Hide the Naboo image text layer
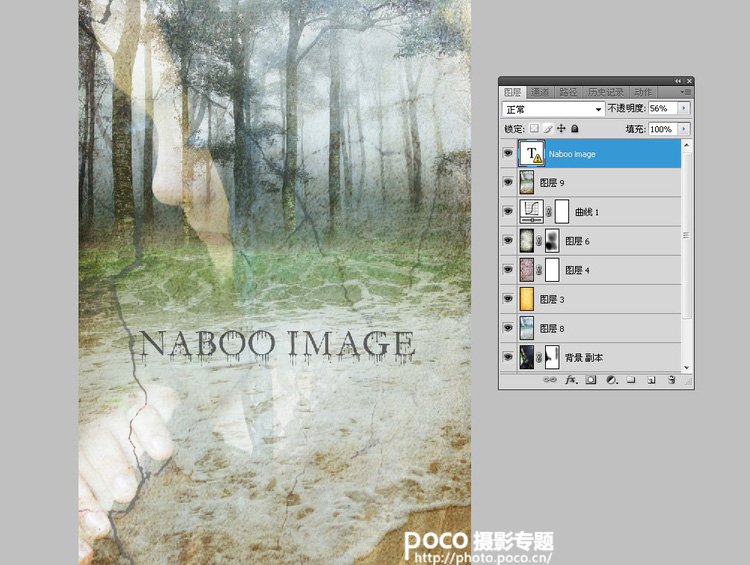Image resolution: width=750 pixels, height=565 pixels. click(508, 154)
